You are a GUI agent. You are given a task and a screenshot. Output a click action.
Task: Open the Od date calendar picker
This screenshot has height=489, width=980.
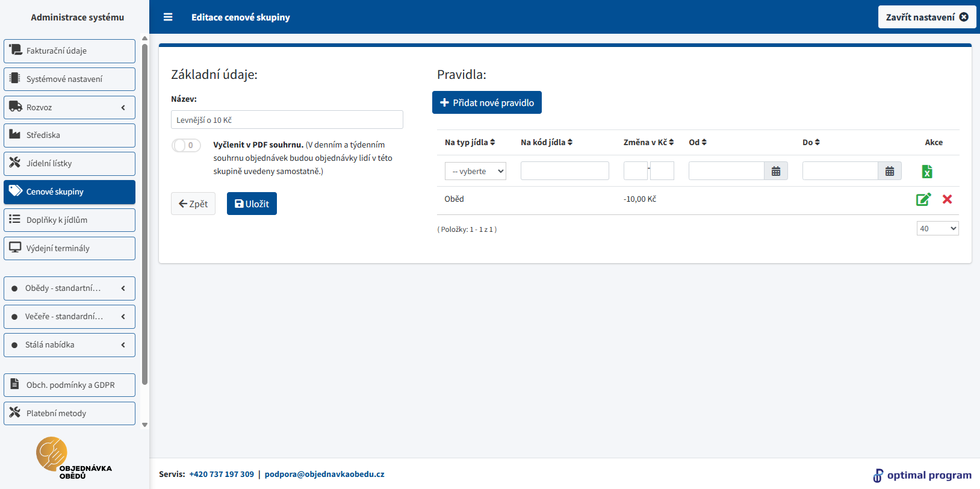pyautogui.click(x=776, y=171)
